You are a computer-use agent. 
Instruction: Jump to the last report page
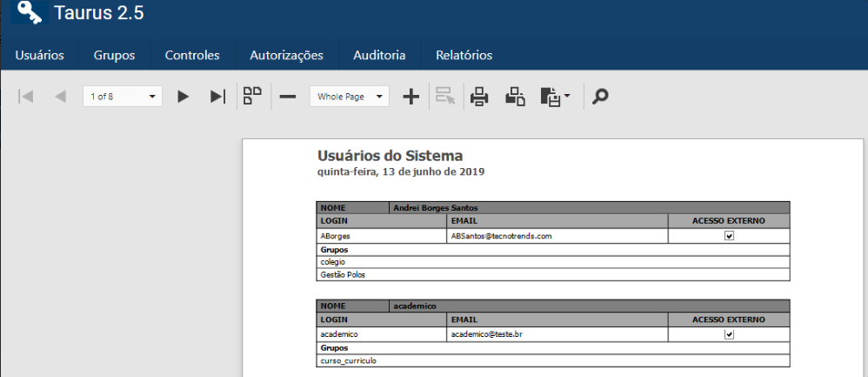[x=218, y=97]
